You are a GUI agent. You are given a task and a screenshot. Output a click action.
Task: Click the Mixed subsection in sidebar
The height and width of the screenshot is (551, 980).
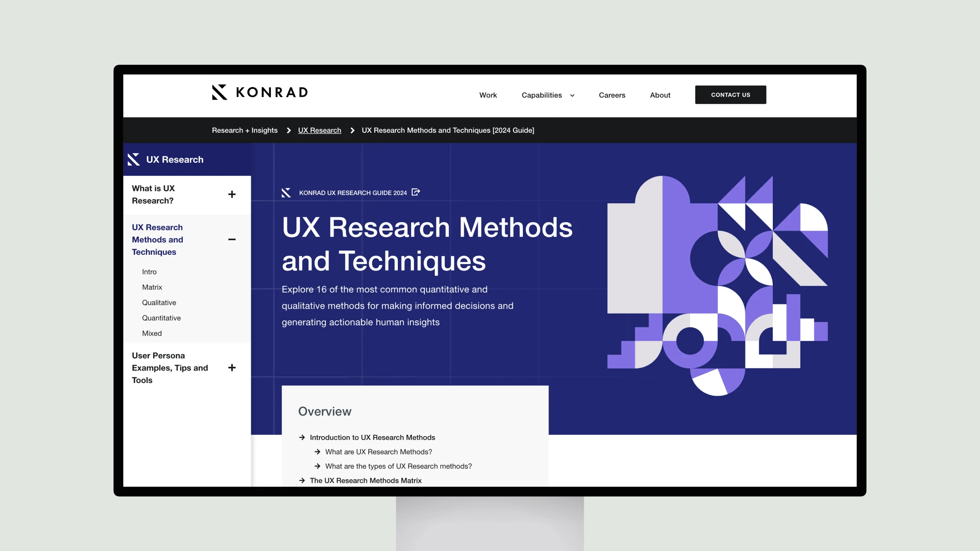(152, 333)
